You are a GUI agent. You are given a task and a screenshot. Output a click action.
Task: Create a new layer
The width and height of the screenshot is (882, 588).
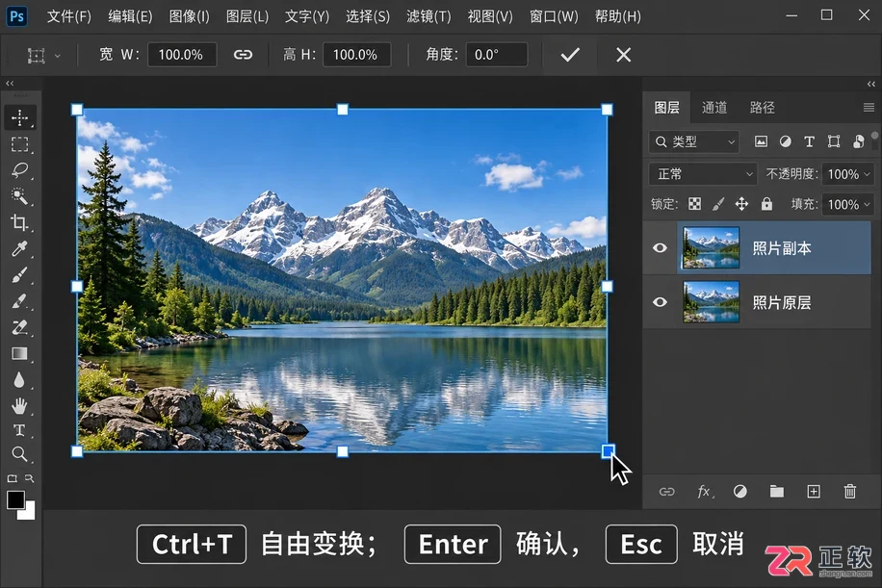coord(814,492)
